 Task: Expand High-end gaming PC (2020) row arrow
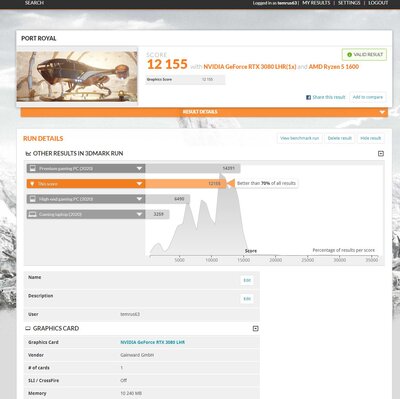pyautogui.click(x=139, y=199)
